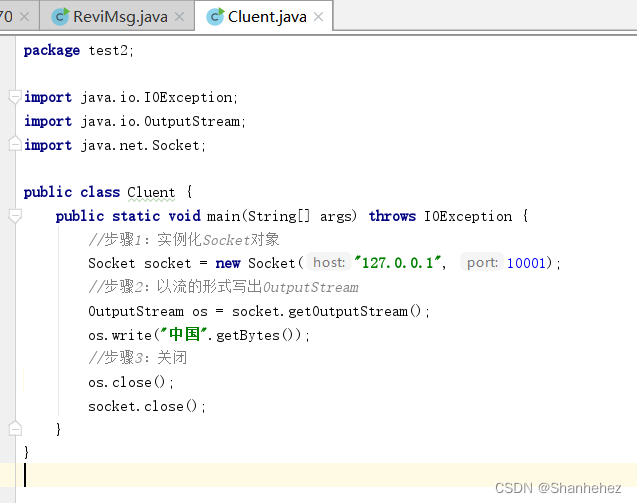
Task: Click the host: parameter hint
Action: [329, 262]
